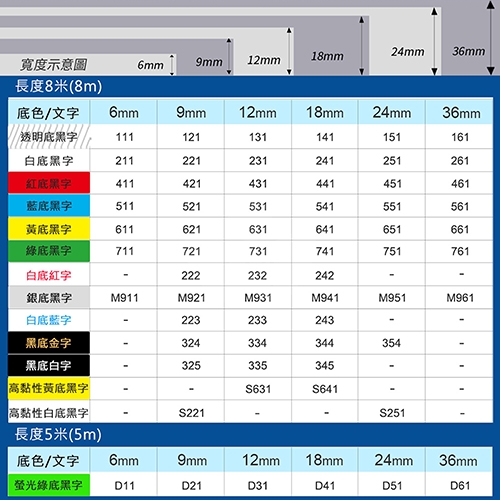
Task: Click the 741 code
Action: (325, 251)
